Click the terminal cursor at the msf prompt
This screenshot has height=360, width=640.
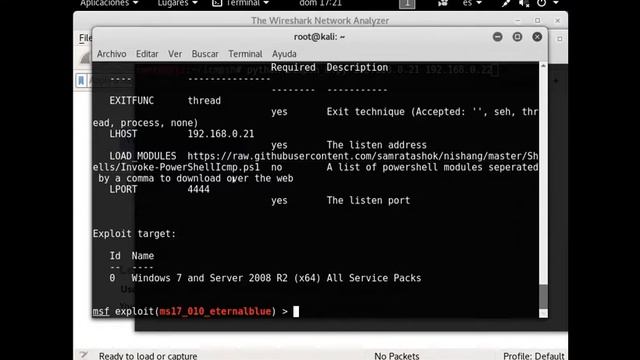pyautogui.click(x=296, y=311)
